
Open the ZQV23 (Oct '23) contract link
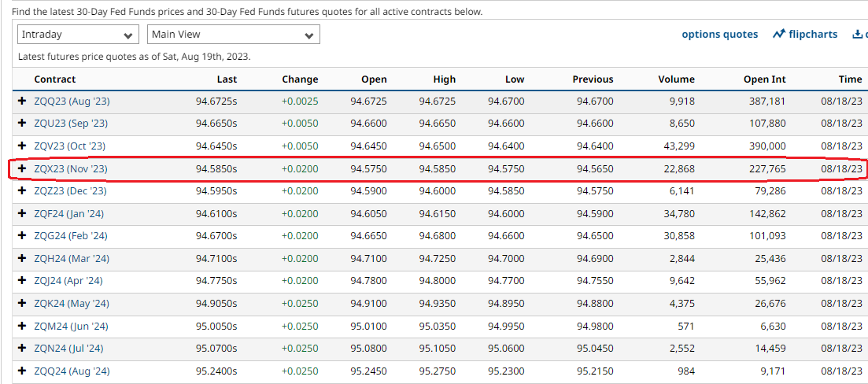tap(69, 146)
